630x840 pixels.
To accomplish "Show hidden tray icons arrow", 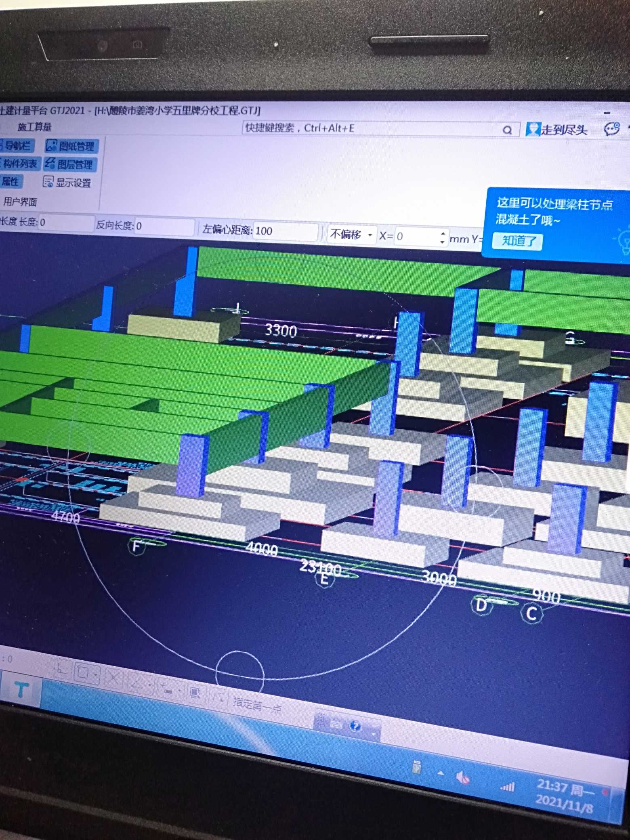I will (441, 773).
